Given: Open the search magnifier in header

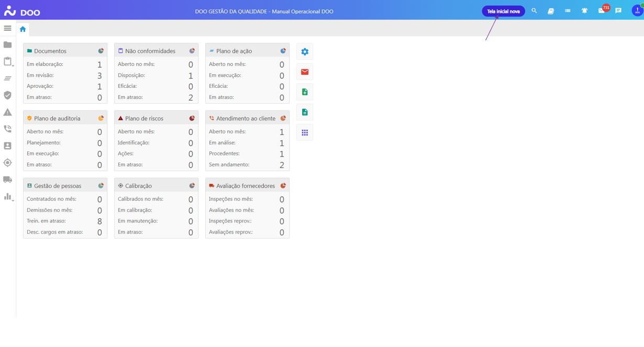Looking at the screenshot, I should pos(534,10).
